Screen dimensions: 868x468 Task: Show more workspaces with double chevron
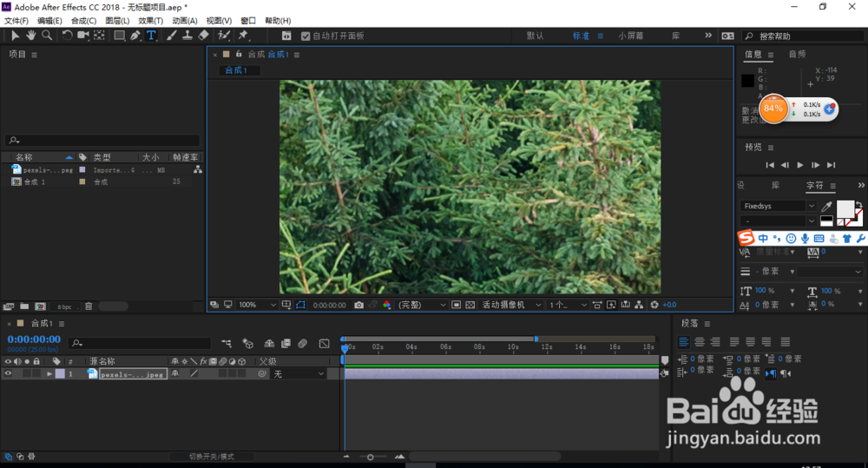pos(708,36)
